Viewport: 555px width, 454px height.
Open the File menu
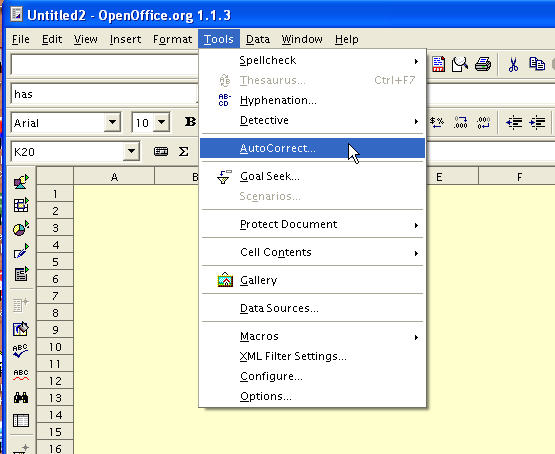(21, 39)
